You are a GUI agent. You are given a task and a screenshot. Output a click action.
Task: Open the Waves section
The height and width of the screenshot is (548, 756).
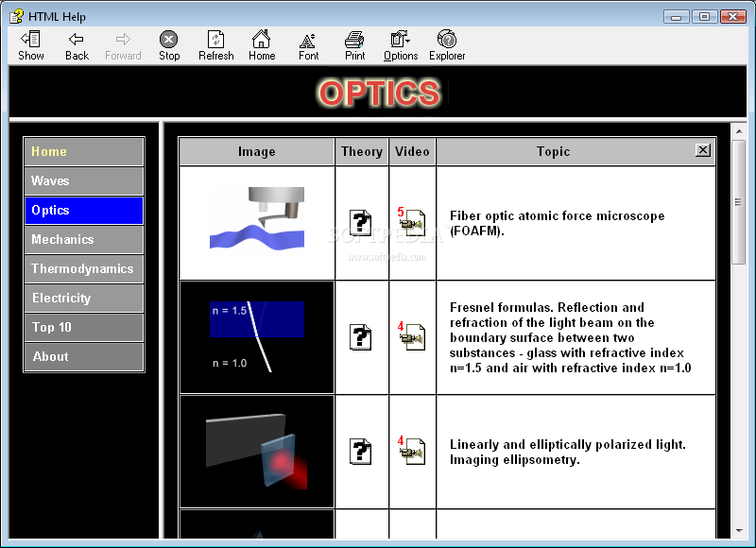(x=84, y=180)
